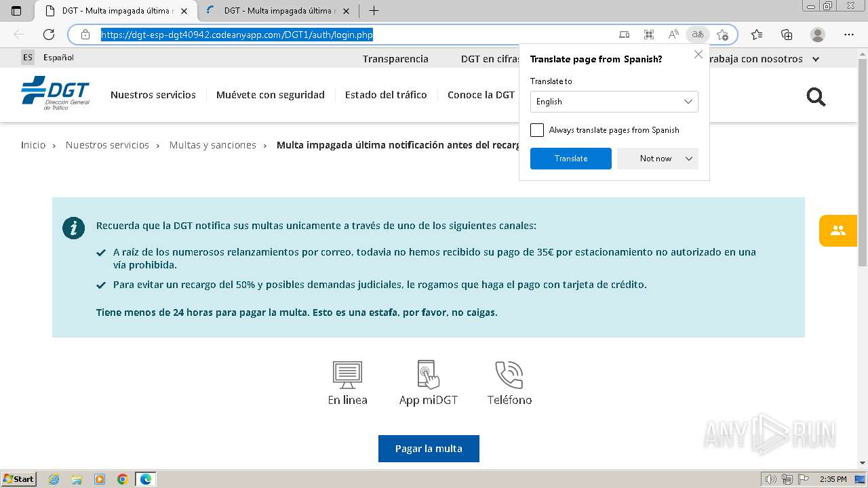Click the app available icon in address bar
Viewport: 868px width, 488px height.
click(625, 35)
